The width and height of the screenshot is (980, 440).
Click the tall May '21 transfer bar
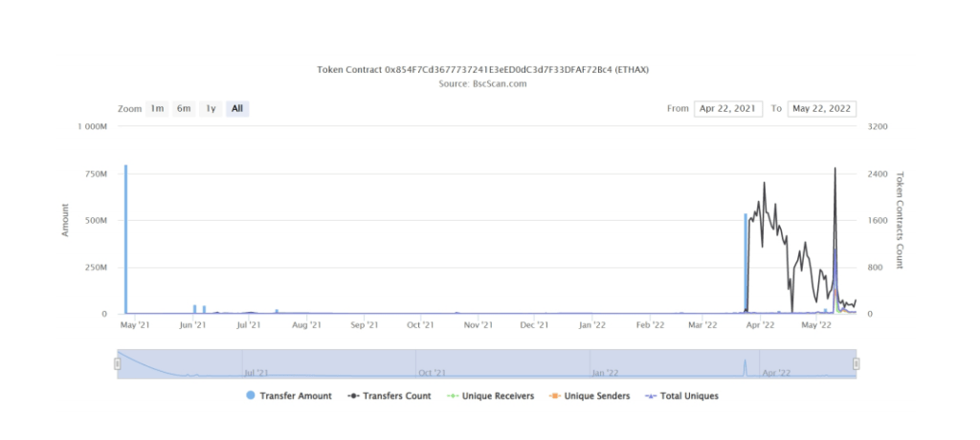pos(125,239)
